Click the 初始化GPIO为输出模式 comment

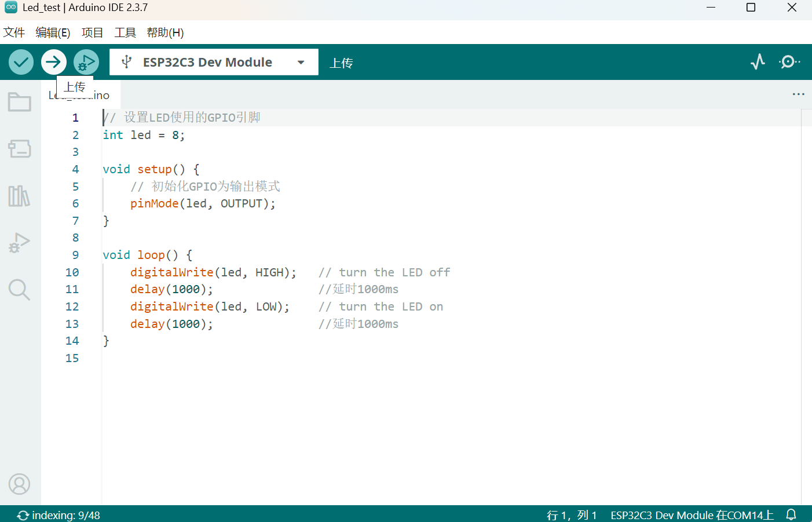click(x=205, y=186)
